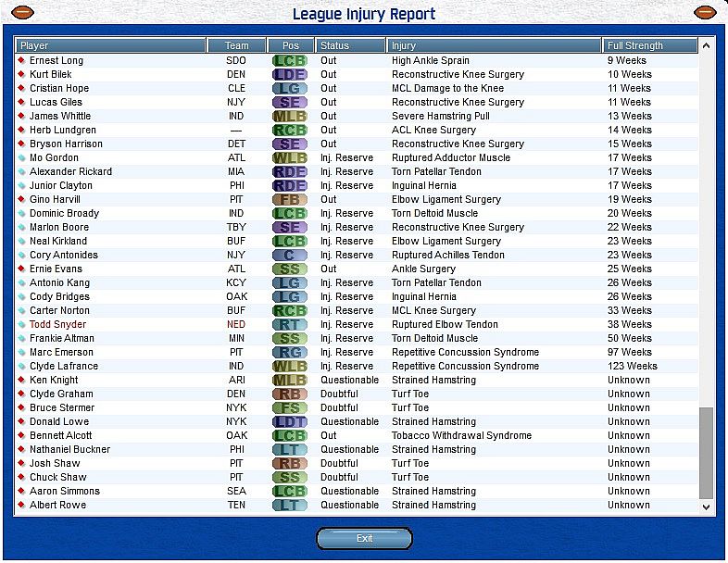Screen dimensions: 728x563
Task: Click the SE badge for Lucas Giles
Action: click(290, 102)
